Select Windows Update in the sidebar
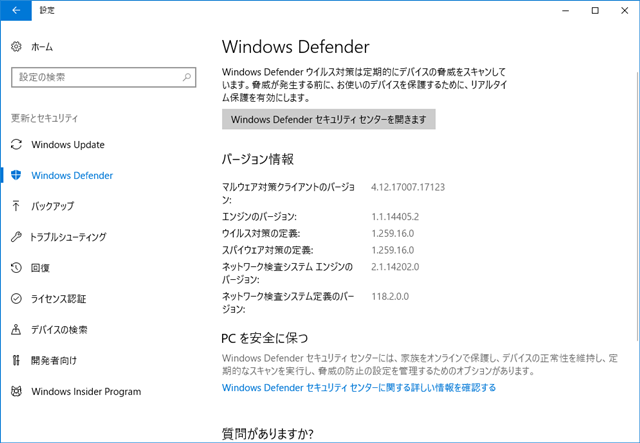Screen dimensions: 640x443 click(x=68, y=145)
